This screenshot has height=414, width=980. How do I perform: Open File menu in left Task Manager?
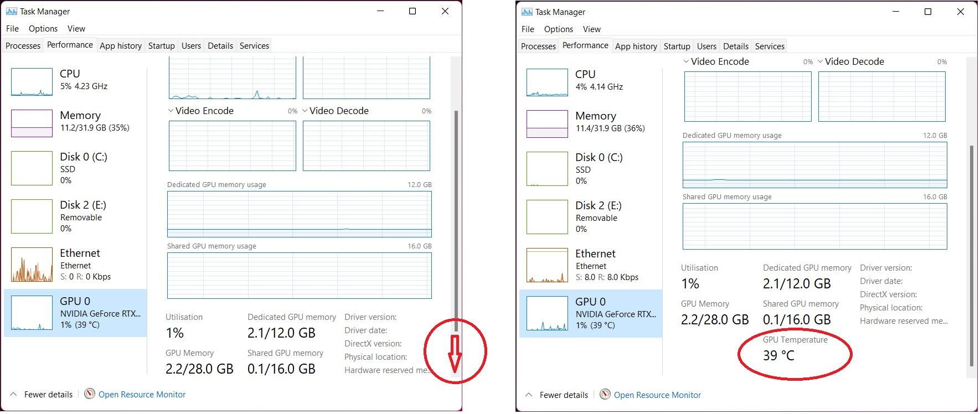click(x=12, y=29)
